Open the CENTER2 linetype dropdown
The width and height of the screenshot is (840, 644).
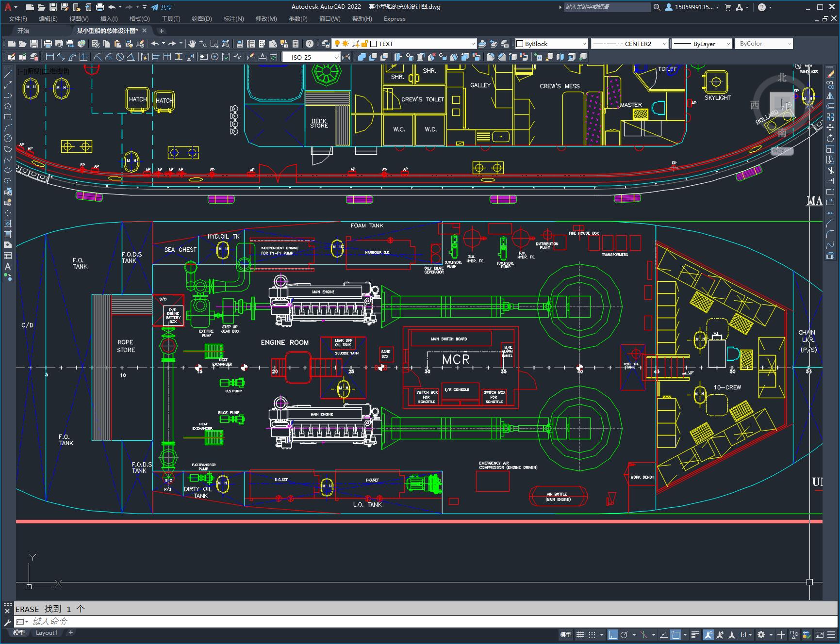(x=629, y=44)
